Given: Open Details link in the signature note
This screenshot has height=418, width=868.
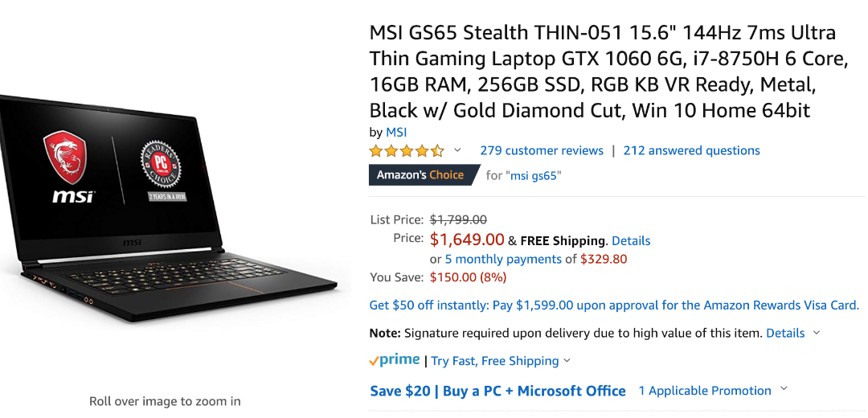Looking at the screenshot, I should point(785,333).
